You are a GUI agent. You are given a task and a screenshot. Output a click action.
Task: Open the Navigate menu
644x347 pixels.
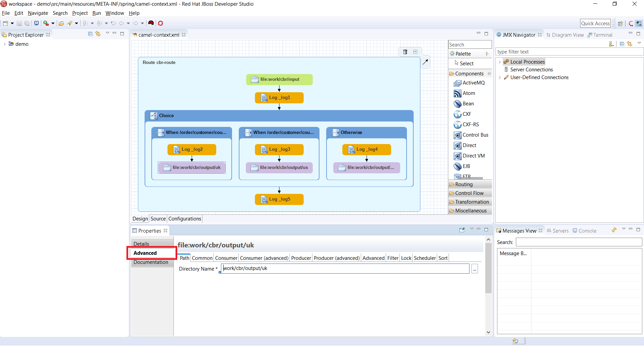[x=38, y=13]
